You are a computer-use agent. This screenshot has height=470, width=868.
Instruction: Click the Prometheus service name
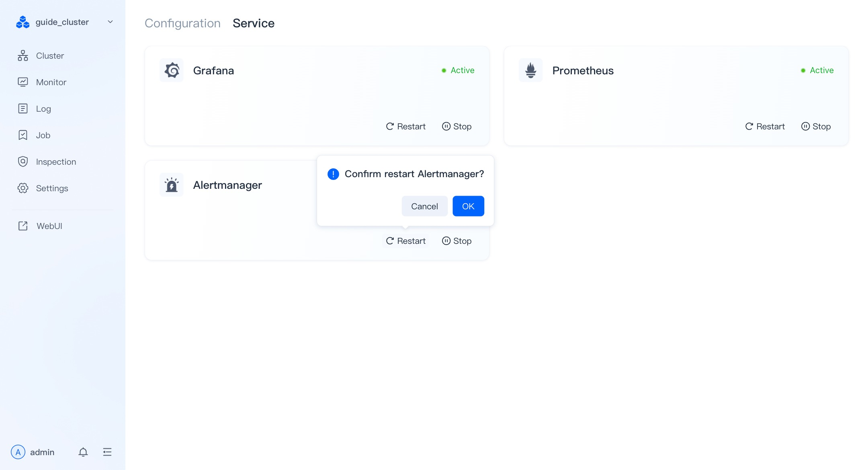tap(583, 71)
